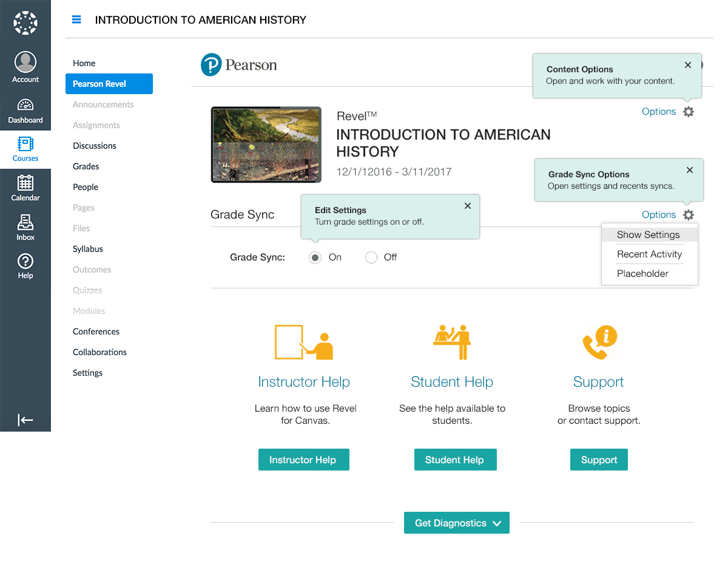The height and width of the screenshot is (581, 728).
Task: Expand the Get Diagnostics dropdown button
Action: click(x=457, y=523)
